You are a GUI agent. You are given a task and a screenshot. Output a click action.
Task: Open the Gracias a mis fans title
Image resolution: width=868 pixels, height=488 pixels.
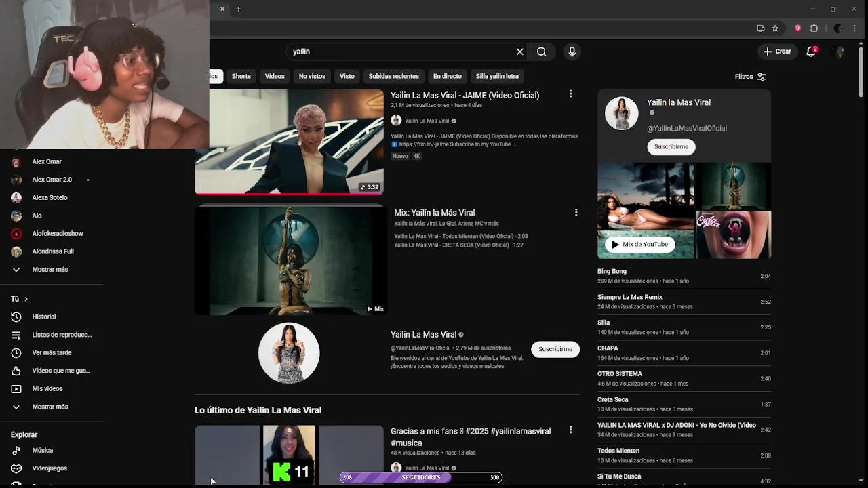[x=471, y=436]
